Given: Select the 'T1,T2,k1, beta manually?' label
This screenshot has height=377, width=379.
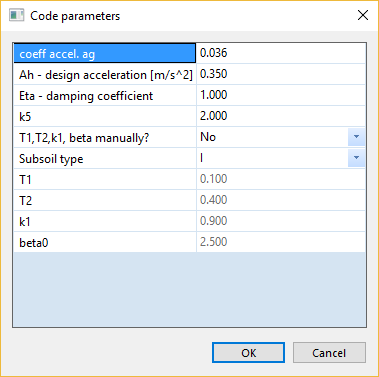Looking at the screenshot, I should (105, 137).
